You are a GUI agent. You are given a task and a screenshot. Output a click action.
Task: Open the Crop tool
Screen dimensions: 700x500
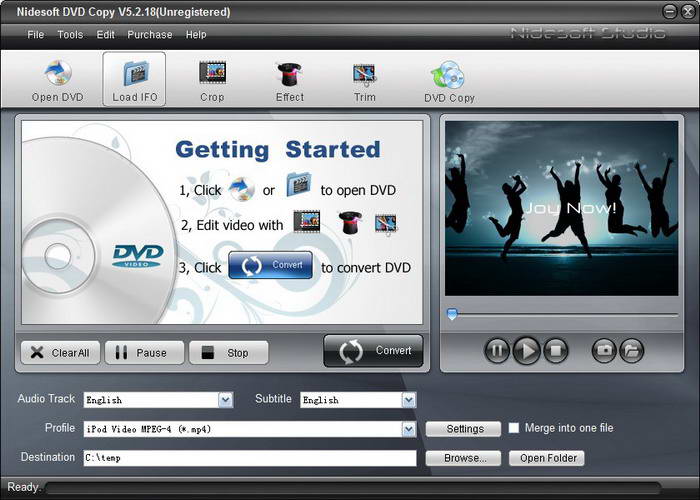[212, 80]
